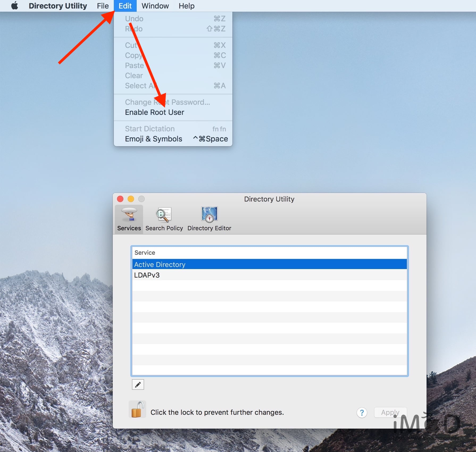Open the File menu
This screenshot has height=452, width=476.
(103, 6)
